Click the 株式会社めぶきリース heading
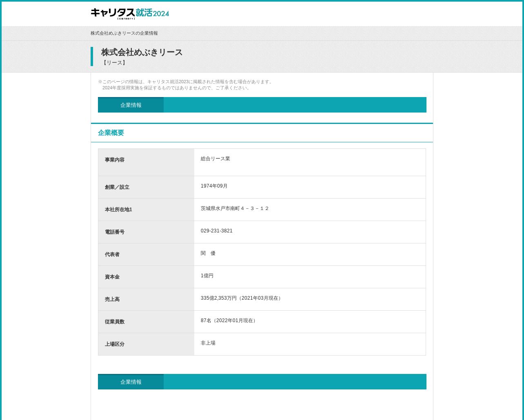This screenshot has width=524, height=420. (142, 52)
